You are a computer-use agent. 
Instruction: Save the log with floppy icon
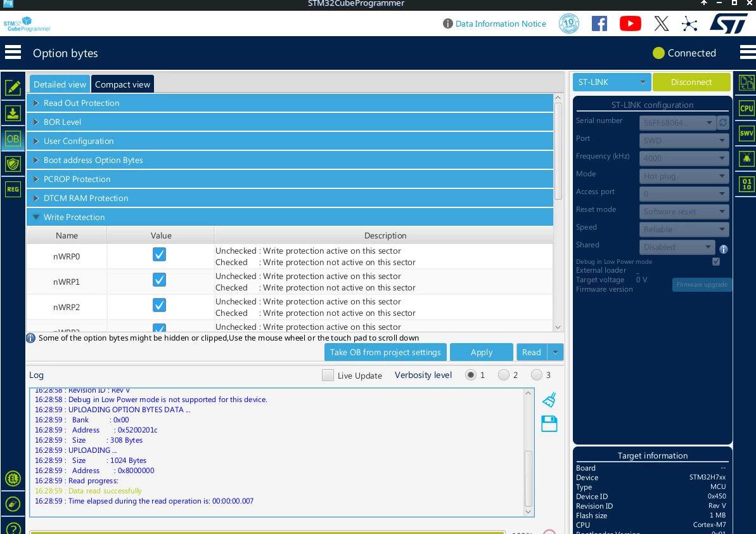[549, 424]
